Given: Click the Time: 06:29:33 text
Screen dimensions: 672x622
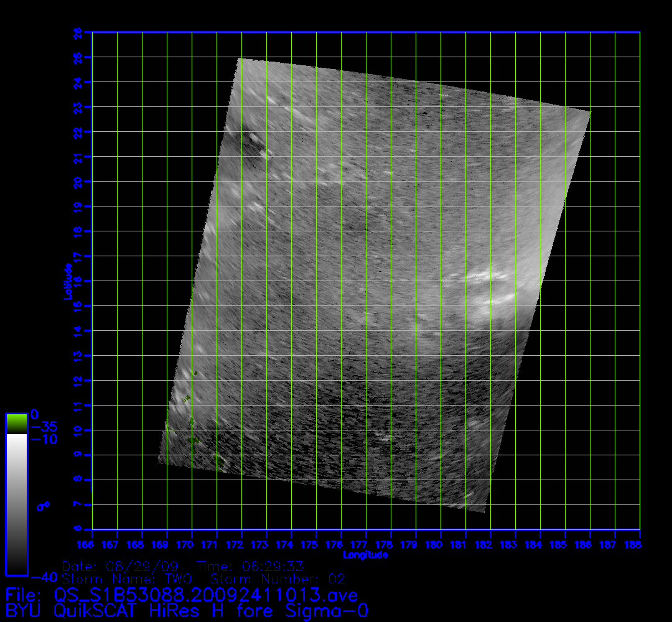Looking at the screenshot, I should click(250, 567).
